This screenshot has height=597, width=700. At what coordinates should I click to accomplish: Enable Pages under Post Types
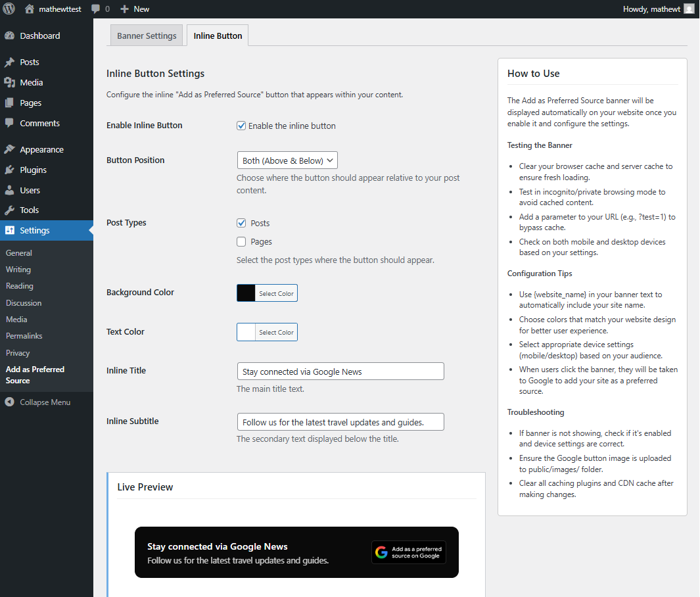click(x=241, y=241)
